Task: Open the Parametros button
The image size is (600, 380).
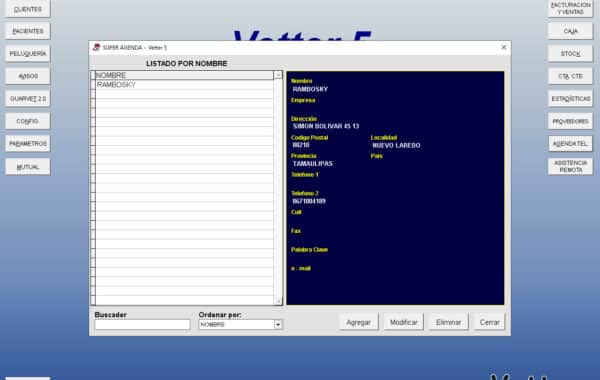Action: pyautogui.click(x=28, y=144)
